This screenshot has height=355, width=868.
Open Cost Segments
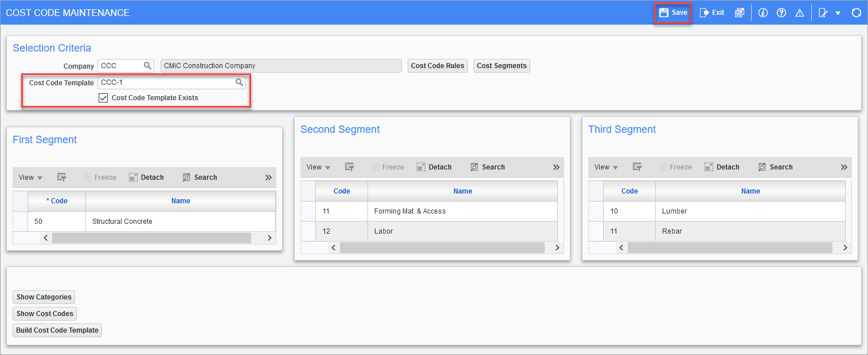pos(502,66)
